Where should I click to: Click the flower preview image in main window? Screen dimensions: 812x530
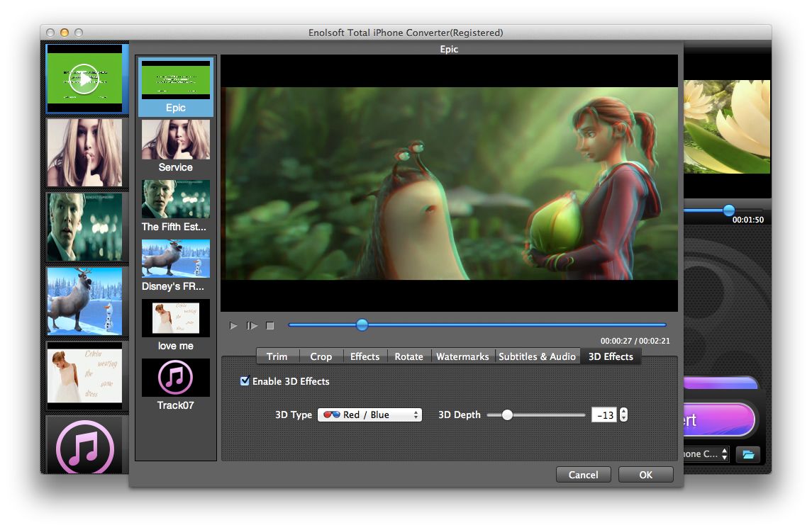click(727, 127)
